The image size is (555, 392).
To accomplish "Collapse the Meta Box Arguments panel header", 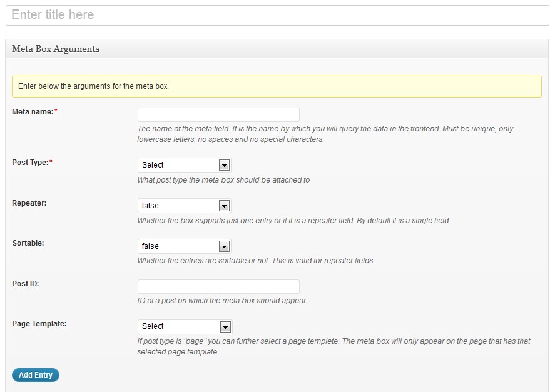I will [x=277, y=49].
